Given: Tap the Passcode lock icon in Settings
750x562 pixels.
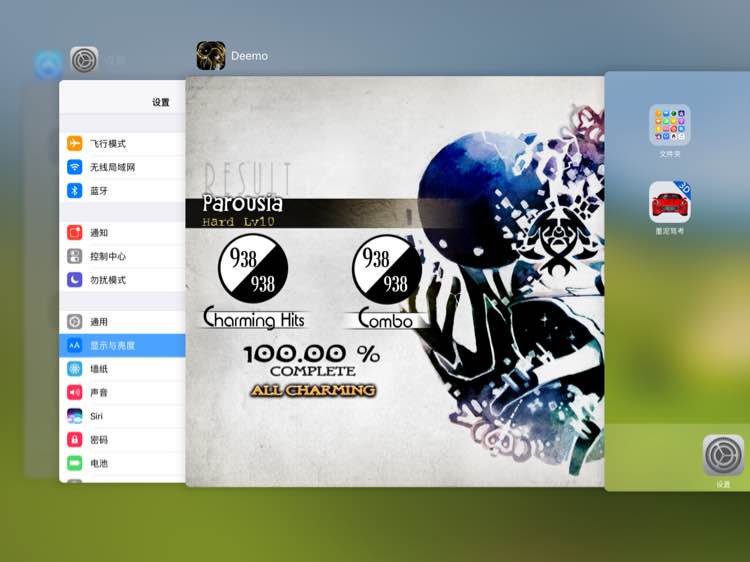Looking at the screenshot, I should (x=75, y=439).
